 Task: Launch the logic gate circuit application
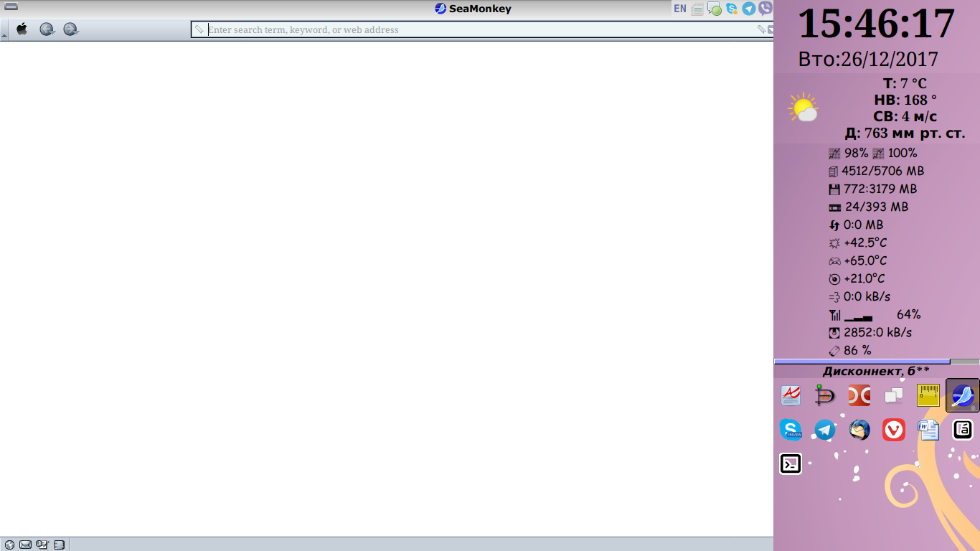click(825, 395)
